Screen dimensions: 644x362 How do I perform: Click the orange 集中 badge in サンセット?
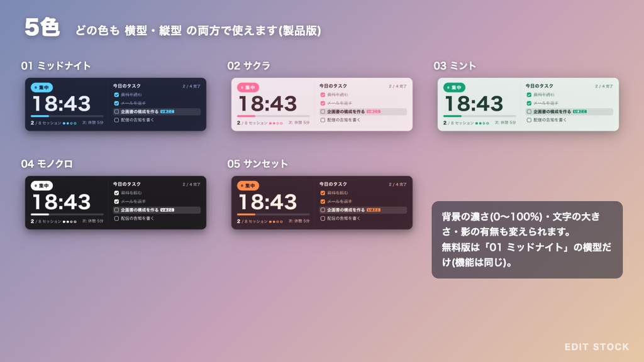pyautogui.click(x=248, y=185)
